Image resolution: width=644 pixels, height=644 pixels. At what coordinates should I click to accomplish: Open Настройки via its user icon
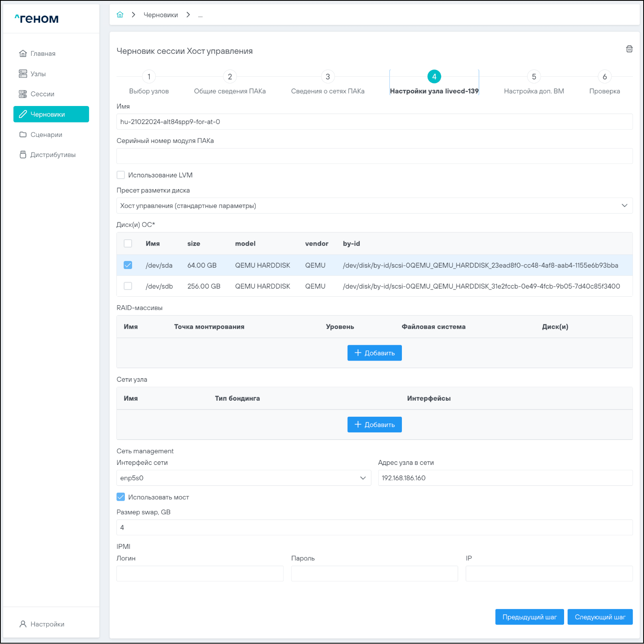point(23,624)
